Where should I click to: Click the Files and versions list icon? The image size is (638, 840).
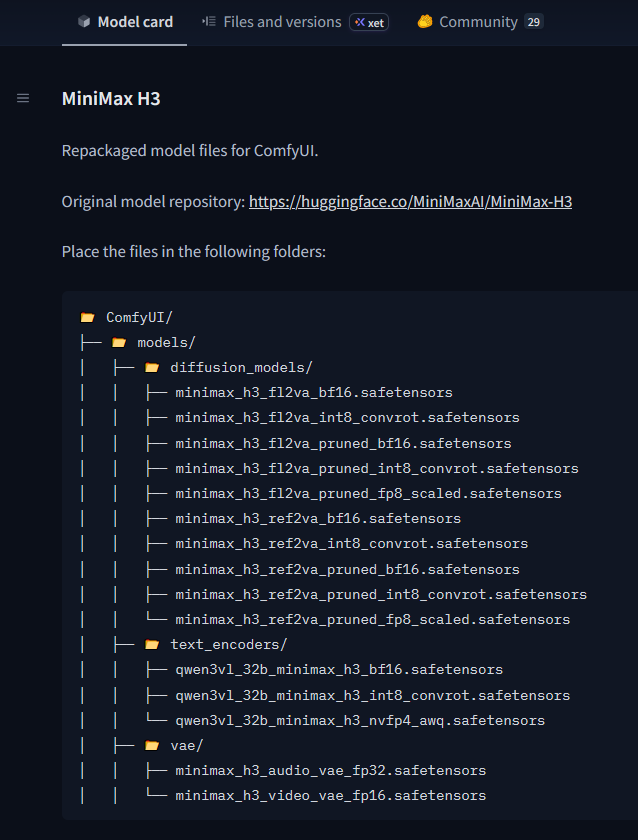[209, 21]
